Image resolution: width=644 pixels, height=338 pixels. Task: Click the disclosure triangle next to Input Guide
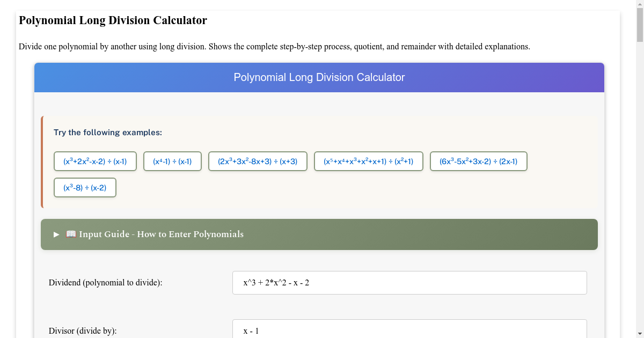(x=56, y=234)
